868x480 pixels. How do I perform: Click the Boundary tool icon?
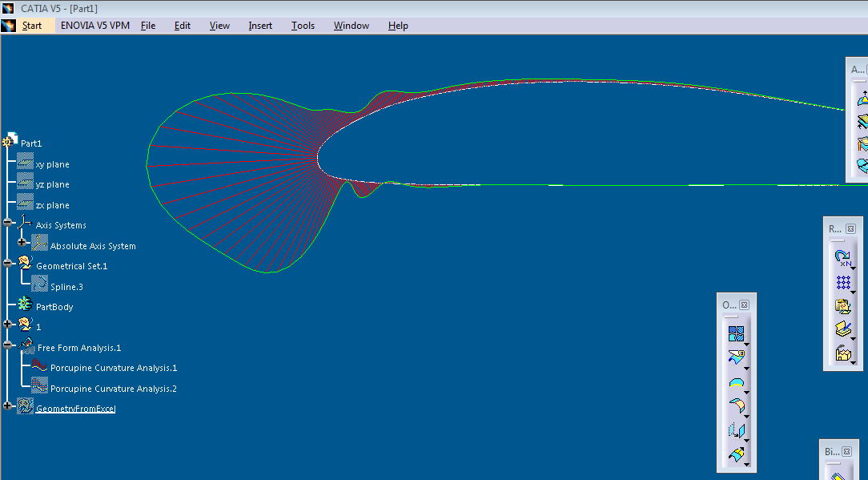(736, 382)
